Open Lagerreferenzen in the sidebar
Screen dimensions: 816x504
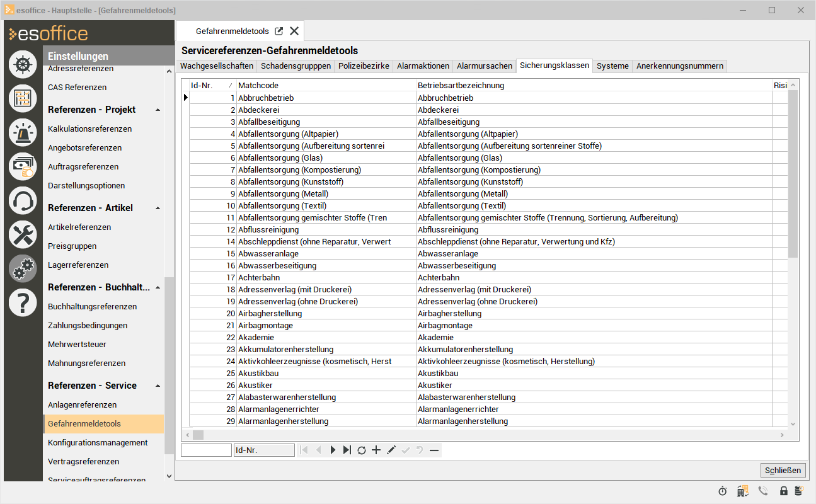[x=78, y=265]
